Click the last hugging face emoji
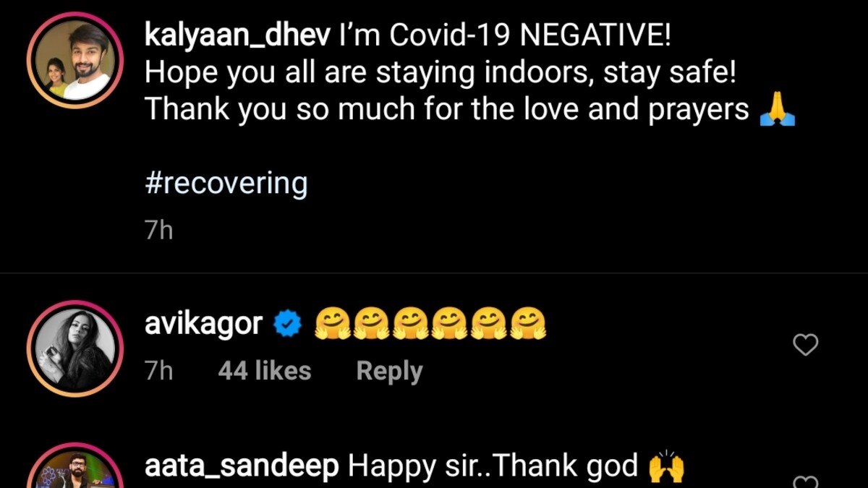This screenshot has width=868, height=488. point(528,324)
